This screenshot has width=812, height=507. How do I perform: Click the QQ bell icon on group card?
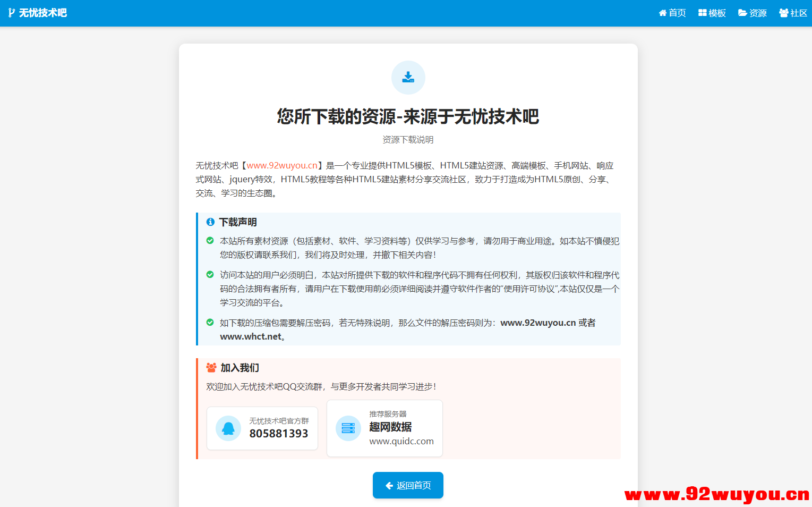[x=228, y=428]
